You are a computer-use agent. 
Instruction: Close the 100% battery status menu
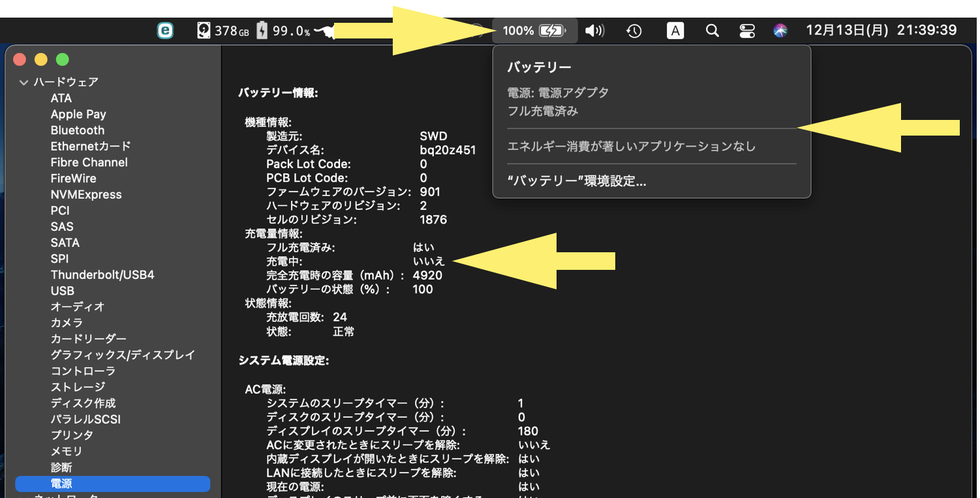(535, 31)
